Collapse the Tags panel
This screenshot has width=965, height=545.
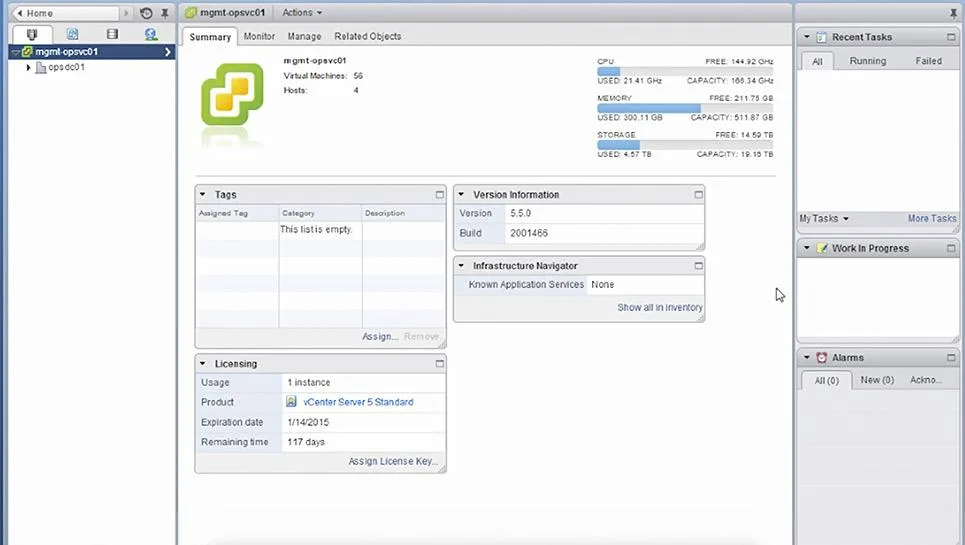tap(202, 194)
